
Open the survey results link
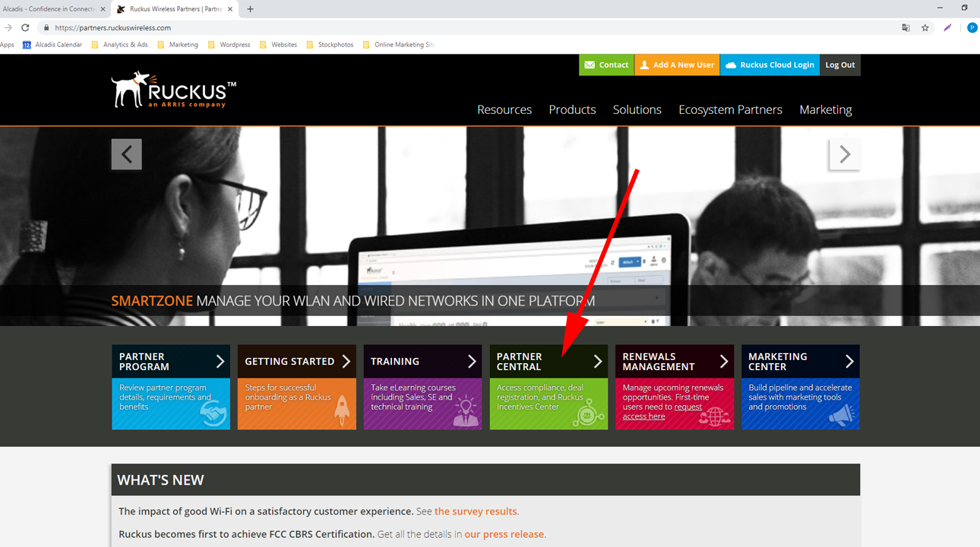pos(476,511)
